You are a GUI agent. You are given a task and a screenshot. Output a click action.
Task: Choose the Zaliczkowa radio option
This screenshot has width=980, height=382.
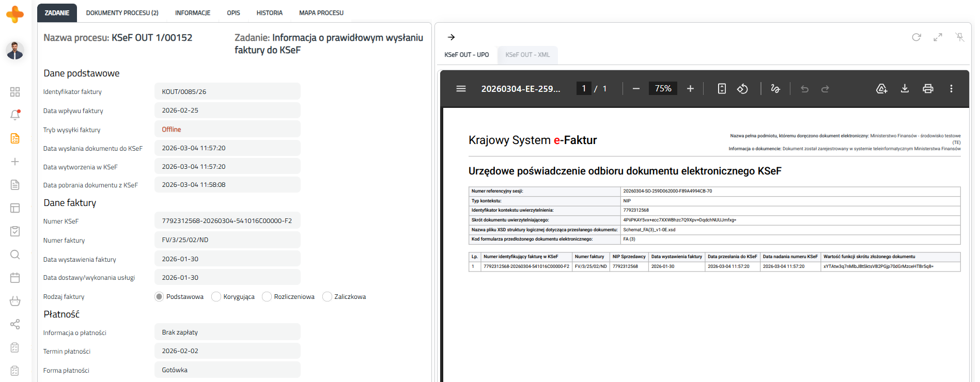pos(327,297)
